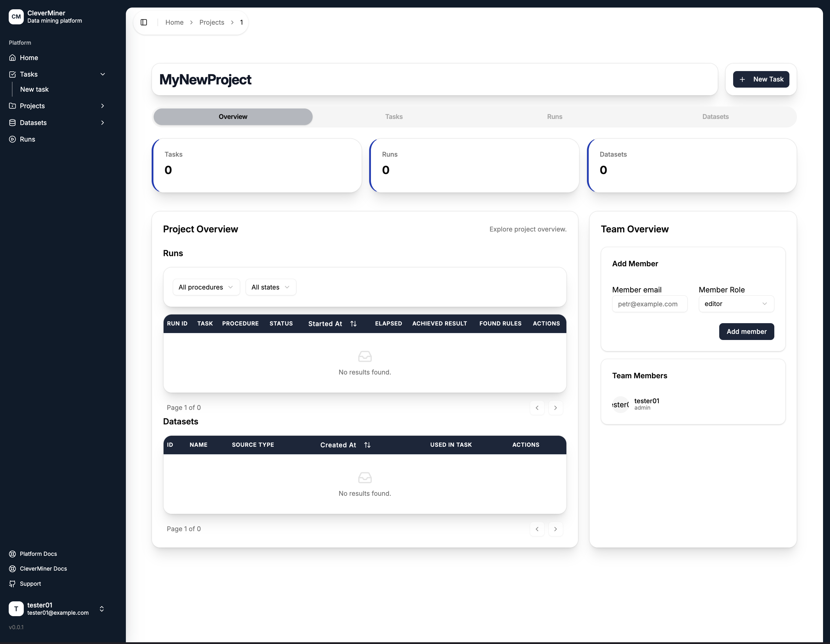Open New task in sidebar
The height and width of the screenshot is (644, 830).
pos(34,89)
